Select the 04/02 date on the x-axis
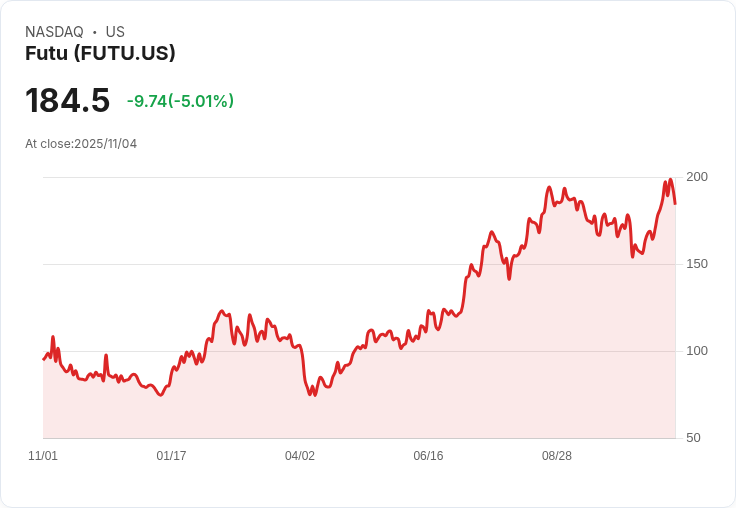This screenshot has width=736, height=508. click(x=300, y=456)
